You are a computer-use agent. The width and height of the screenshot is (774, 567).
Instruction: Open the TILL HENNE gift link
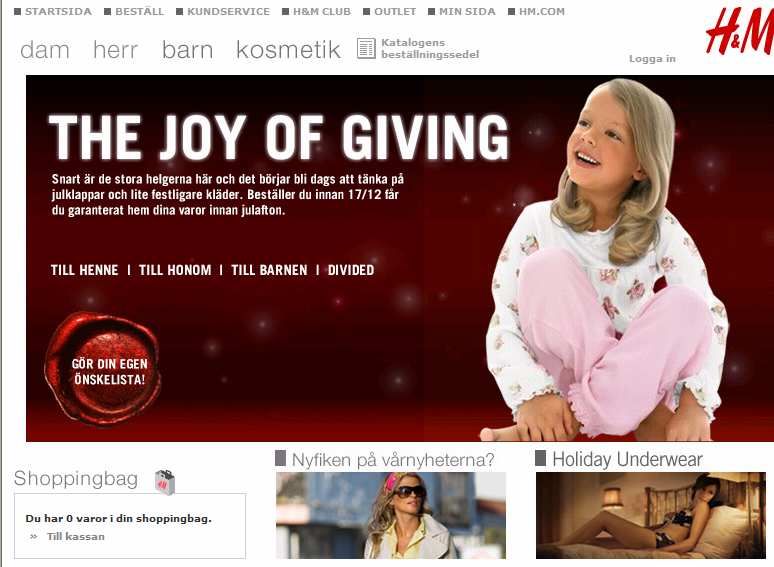tap(84, 270)
